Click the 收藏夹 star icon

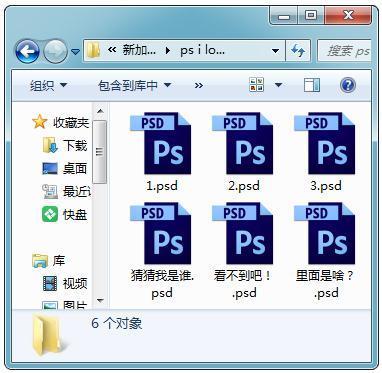(x=39, y=122)
